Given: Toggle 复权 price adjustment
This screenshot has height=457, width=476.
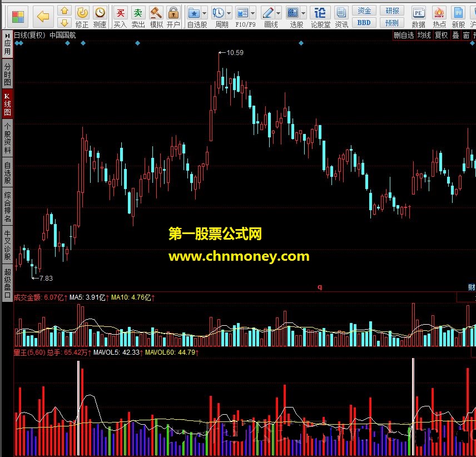Looking at the screenshot, I should (441, 35).
